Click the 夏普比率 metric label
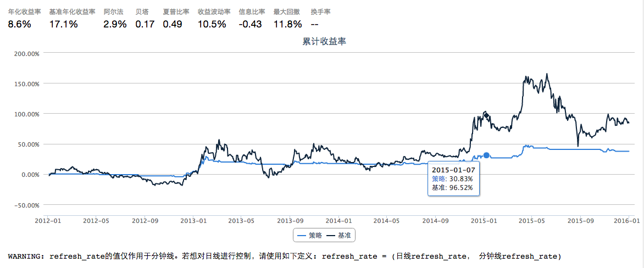Screen dimensions: 644x268 [176, 12]
